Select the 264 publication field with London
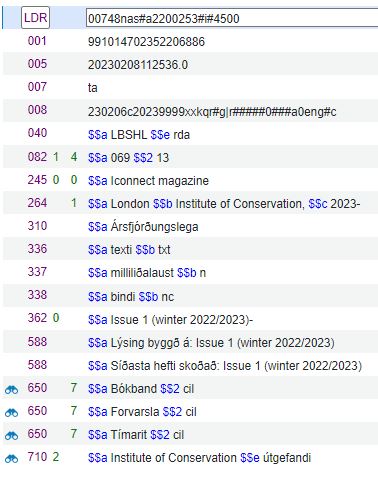 click(x=191, y=203)
